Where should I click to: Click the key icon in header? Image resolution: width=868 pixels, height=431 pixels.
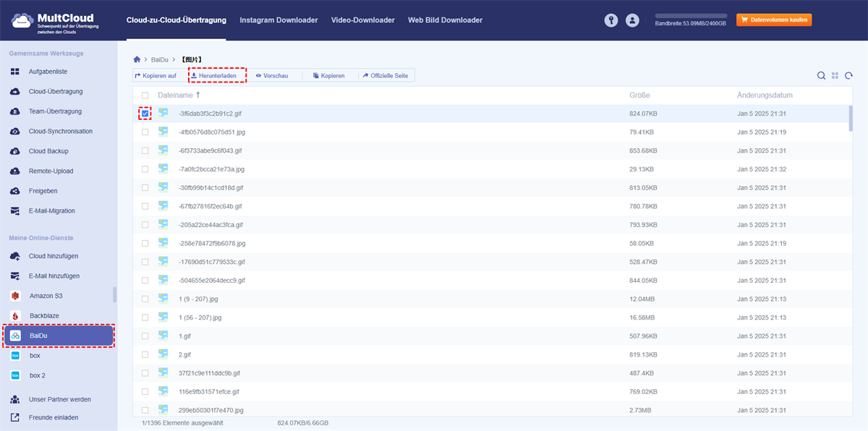click(x=611, y=20)
